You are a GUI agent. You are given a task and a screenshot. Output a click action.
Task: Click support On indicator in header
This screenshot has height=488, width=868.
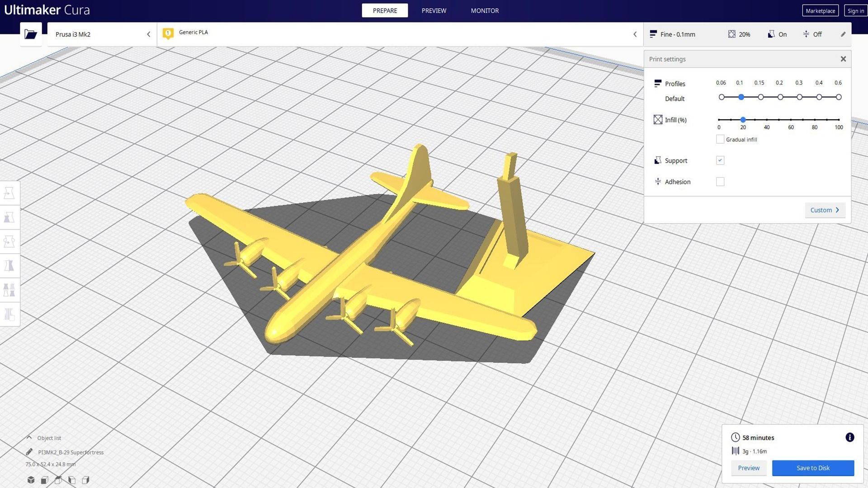[777, 34]
